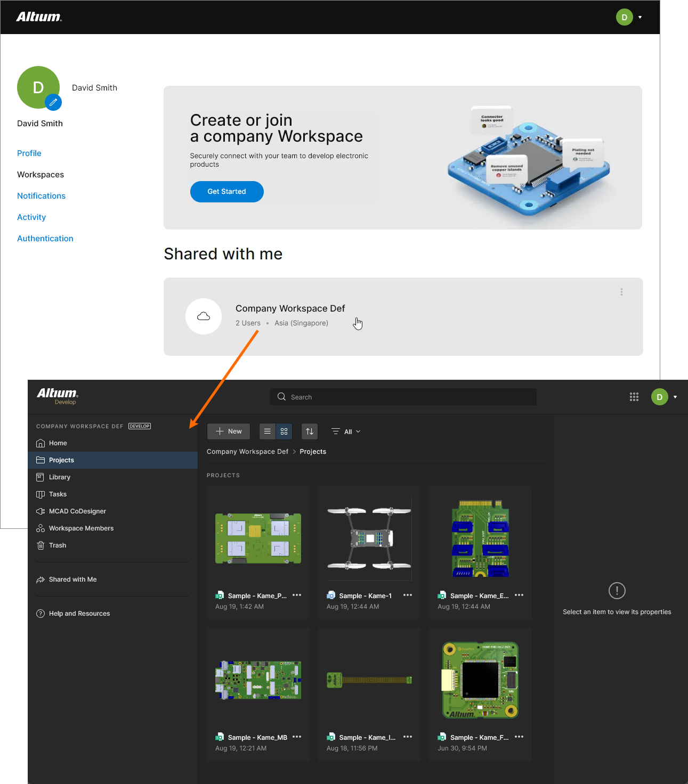Click the Sample - Kame-1 project name

point(366,596)
